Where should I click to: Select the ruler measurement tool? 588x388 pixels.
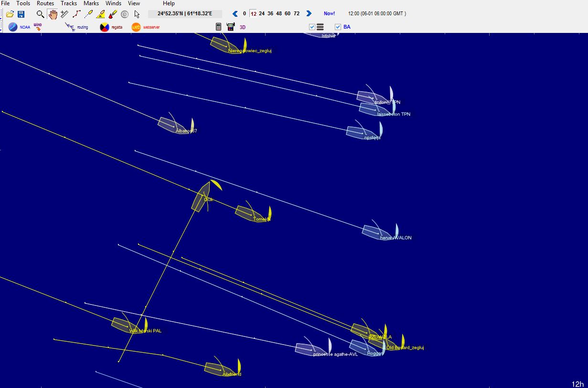click(64, 14)
